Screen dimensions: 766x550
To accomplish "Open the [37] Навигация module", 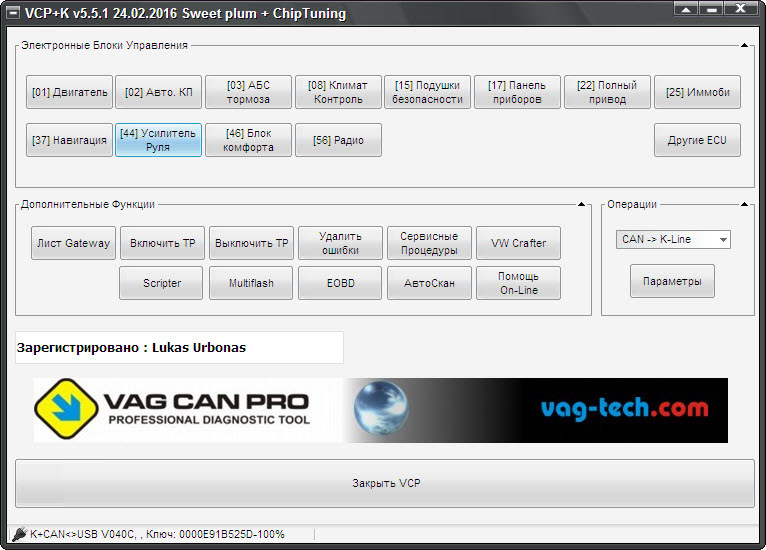I will (69, 140).
